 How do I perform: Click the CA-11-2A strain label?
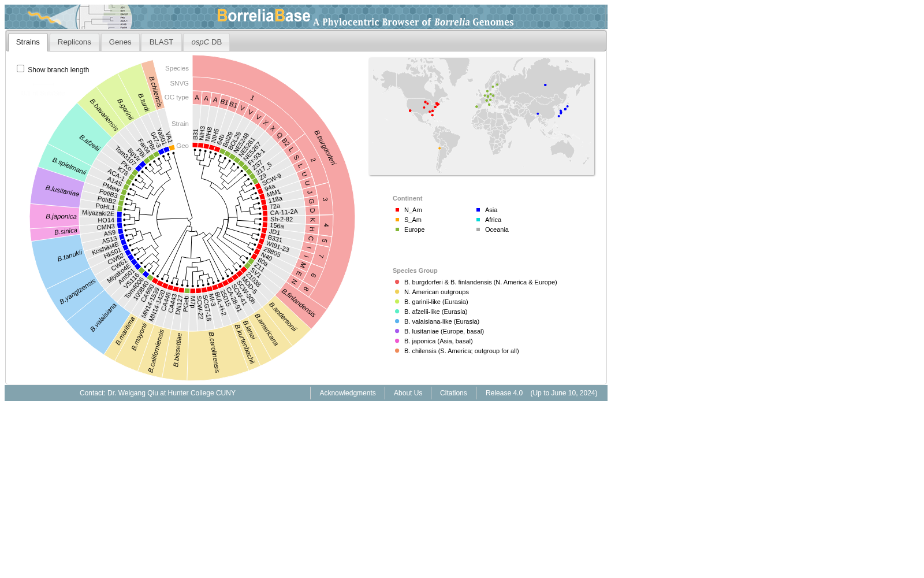[x=284, y=212]
